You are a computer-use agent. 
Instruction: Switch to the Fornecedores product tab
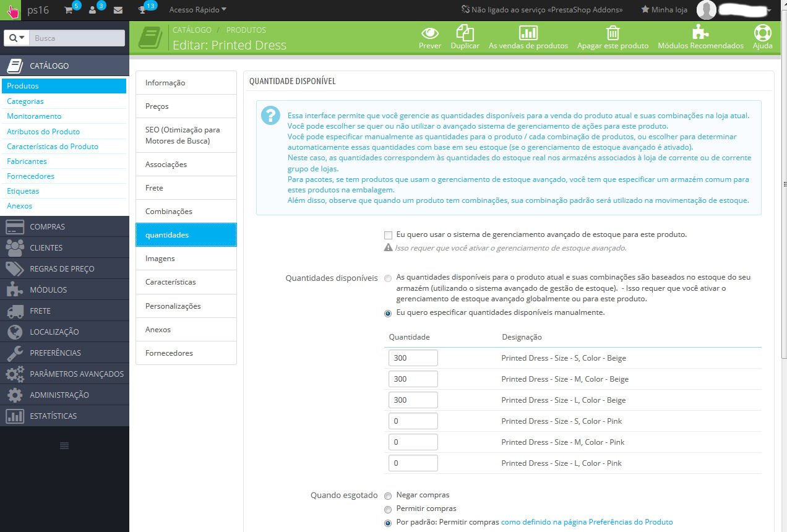click(x=186, y=353)
